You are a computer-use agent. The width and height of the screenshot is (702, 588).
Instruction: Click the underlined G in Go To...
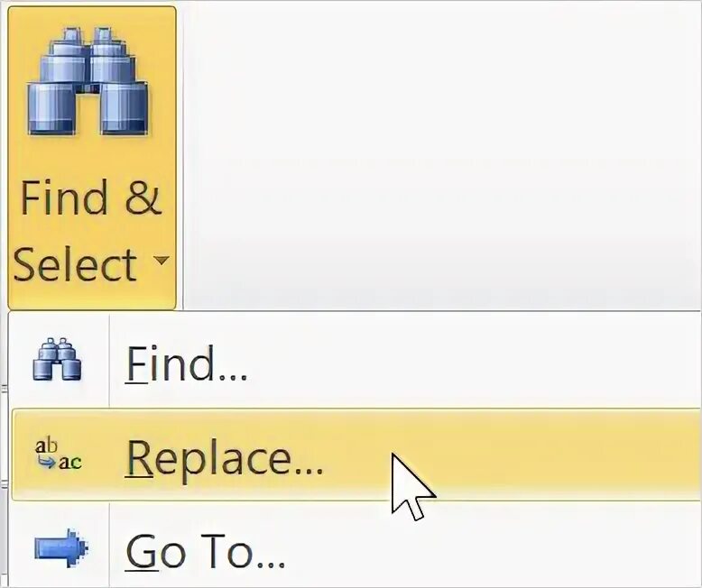[x=142, y=551]
